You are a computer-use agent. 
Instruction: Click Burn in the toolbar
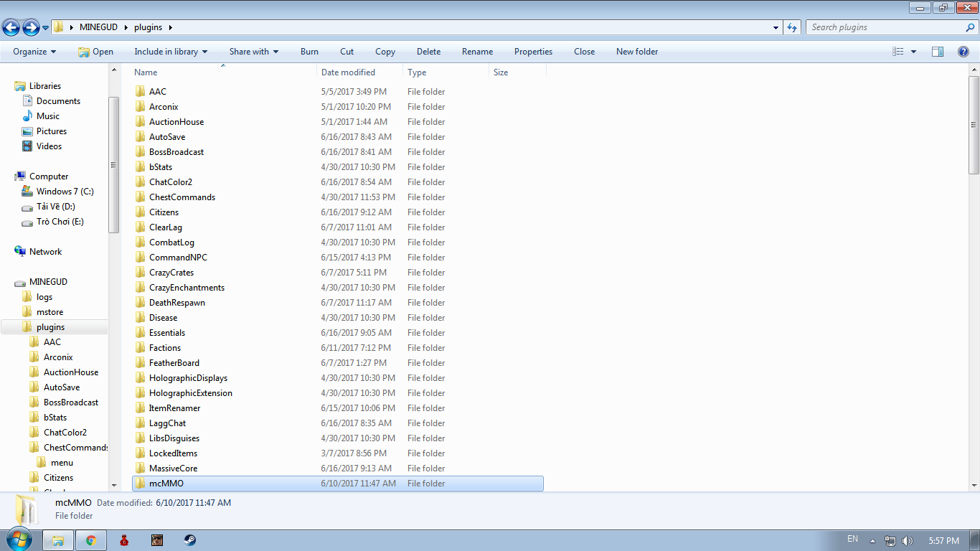point(309,52)
